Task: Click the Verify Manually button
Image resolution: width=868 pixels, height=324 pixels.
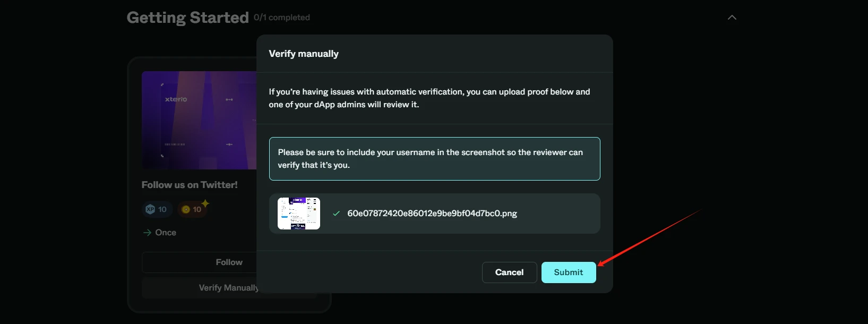Action: 228,288
